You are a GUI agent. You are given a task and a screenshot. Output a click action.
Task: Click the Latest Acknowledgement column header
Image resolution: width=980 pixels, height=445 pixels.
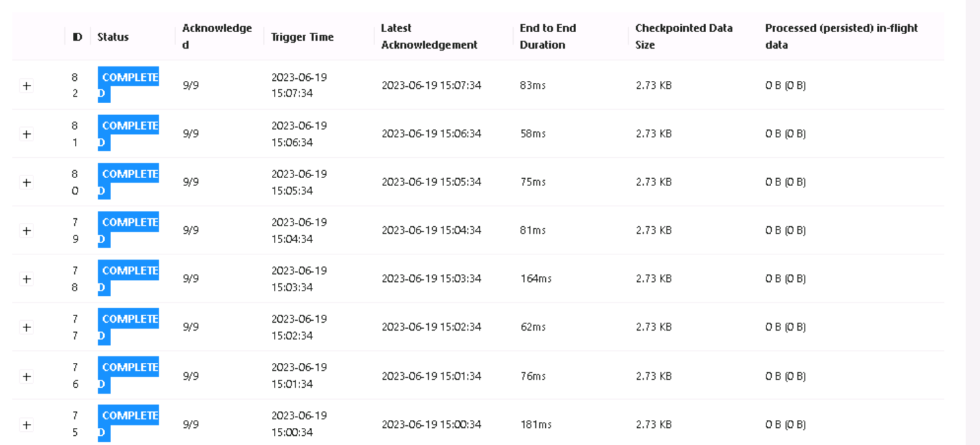click(429, 36)
